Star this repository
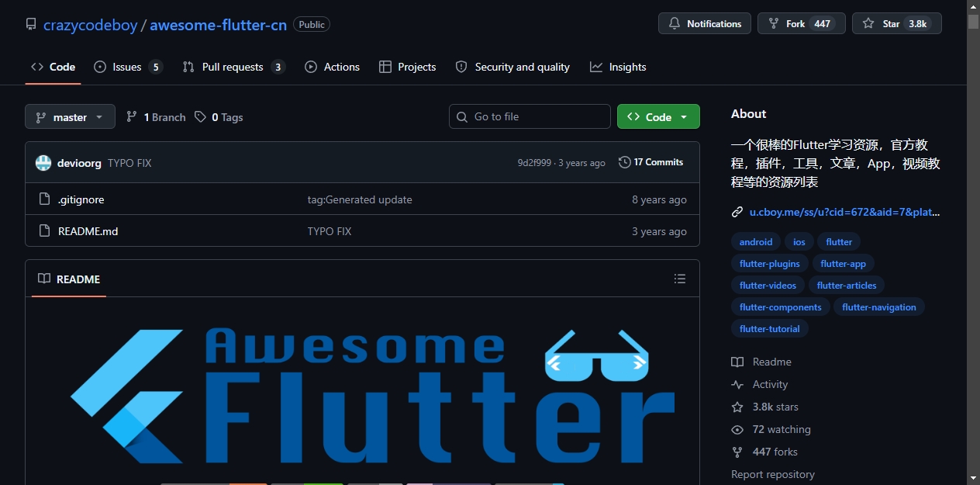Image resolution: width=980 pixels, height=485 pixels. pyautogui.click(x=897, y=23)
